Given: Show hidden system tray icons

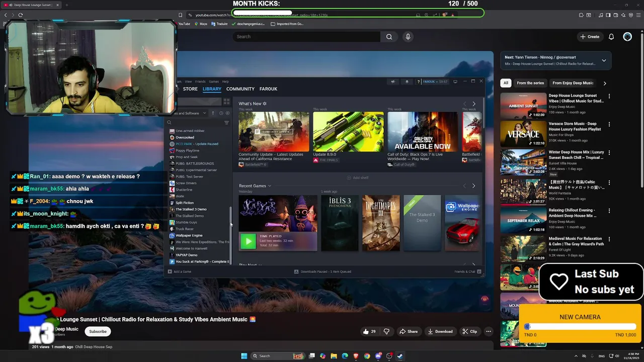Looking at the screenshot, I should 576,356.
